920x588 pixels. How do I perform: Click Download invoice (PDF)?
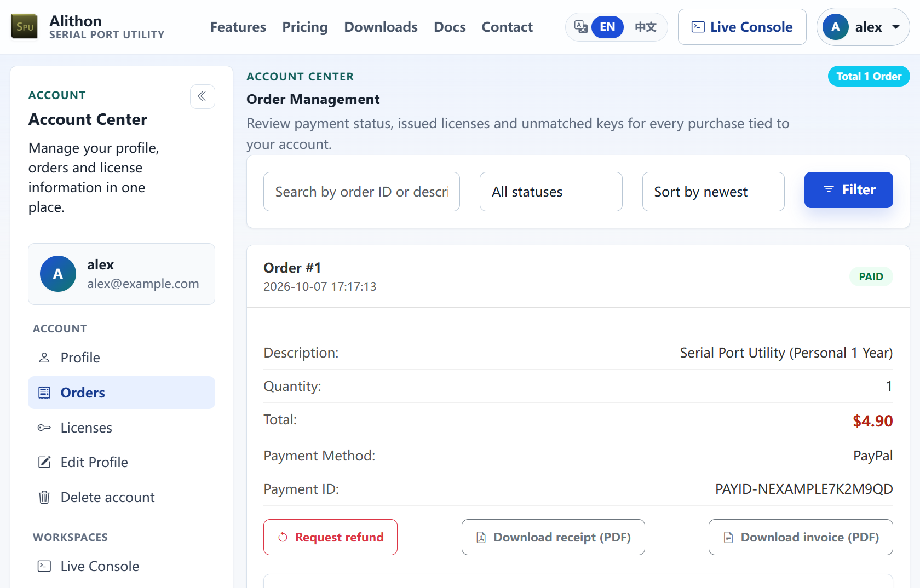point(801,537)
